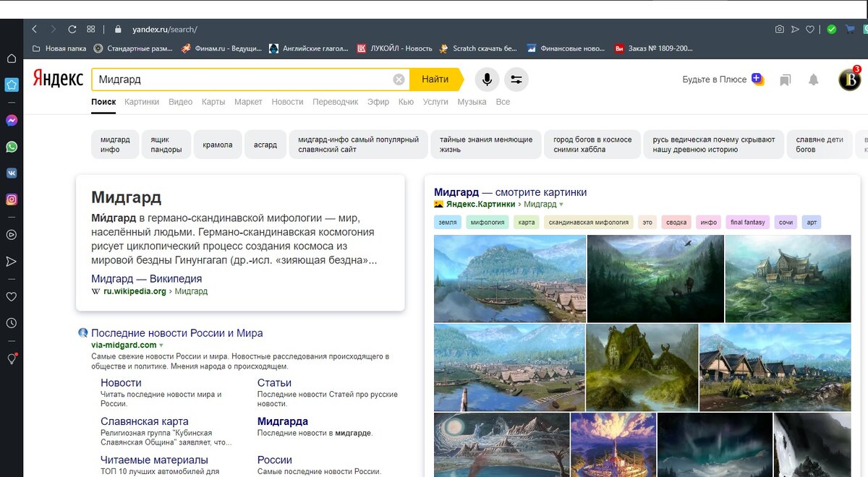868x477 pixels.
Task: Bookmark this page with heart icon in address bar
Action: coord(811,30)
